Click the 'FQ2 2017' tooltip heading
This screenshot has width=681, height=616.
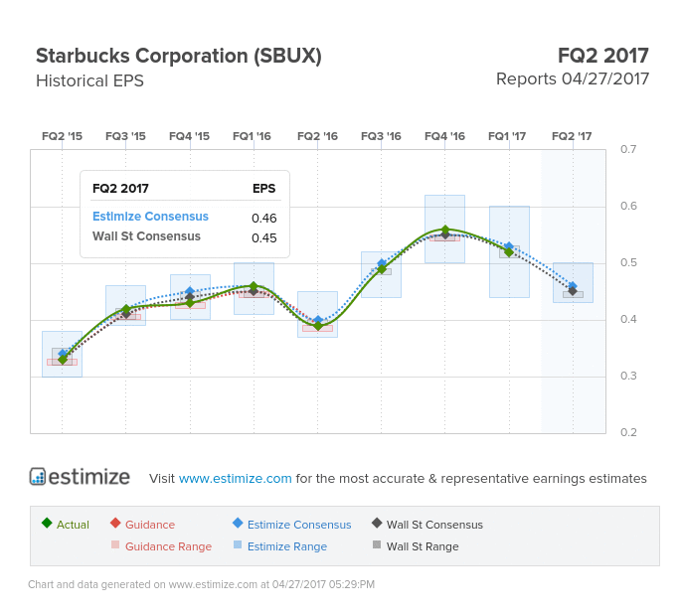coord(120,189)
